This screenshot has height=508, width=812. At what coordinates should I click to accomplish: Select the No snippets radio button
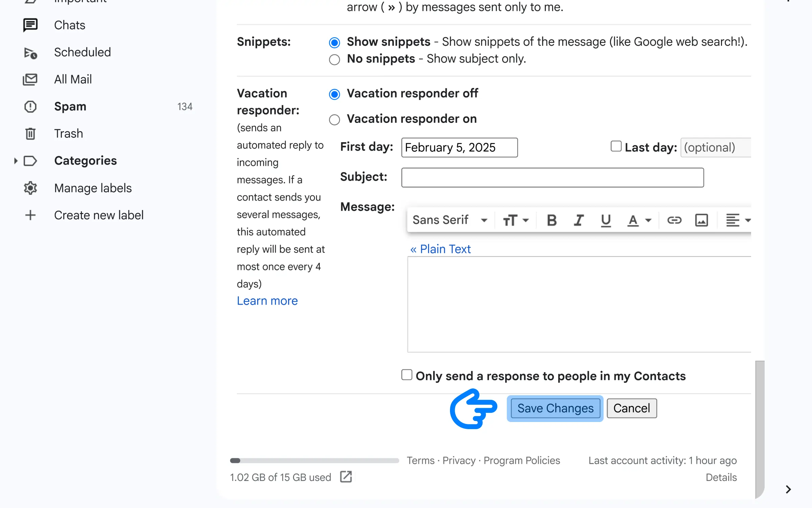(334, 60)
